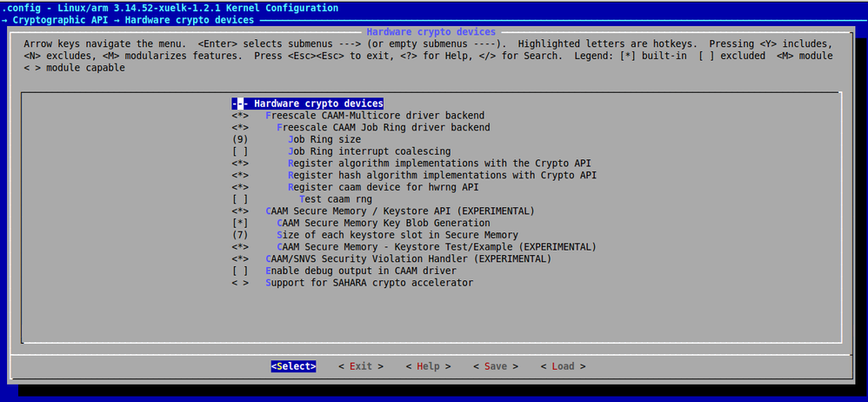Open < Help > at the bottom
Screen dimensions: 868x402
pos(429,366)
